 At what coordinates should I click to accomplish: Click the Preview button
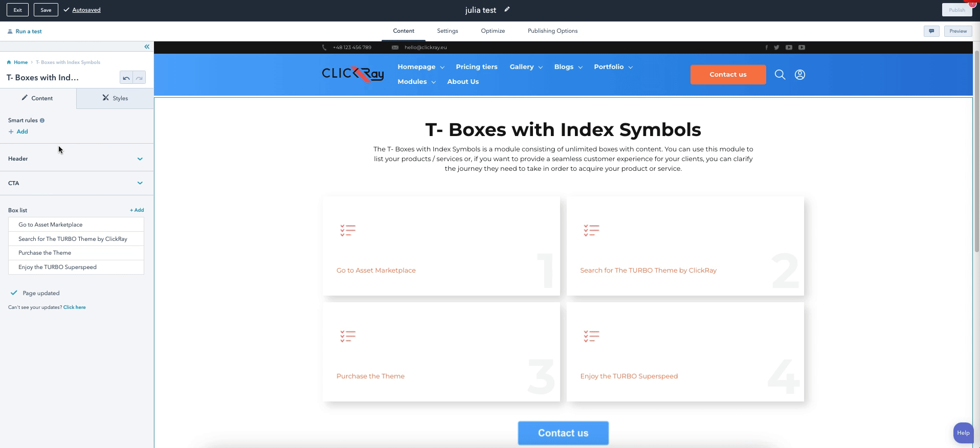pos(958,31)
